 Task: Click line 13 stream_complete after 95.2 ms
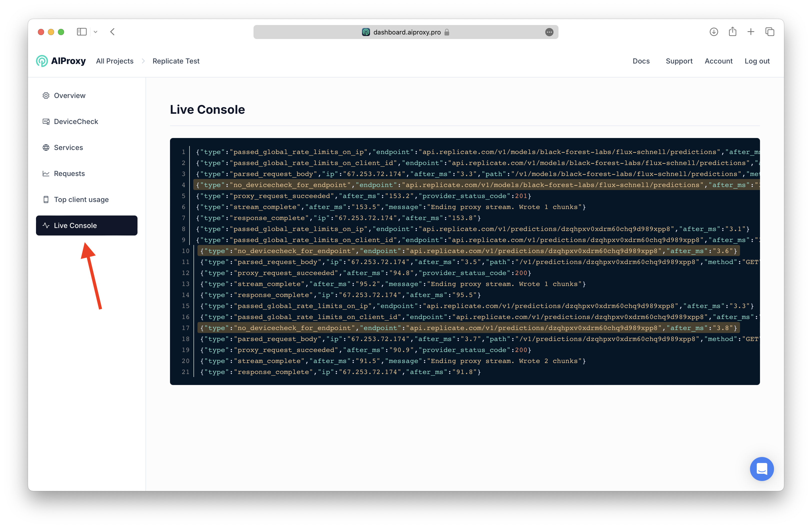pyautogui.click(x=393, y=284)
